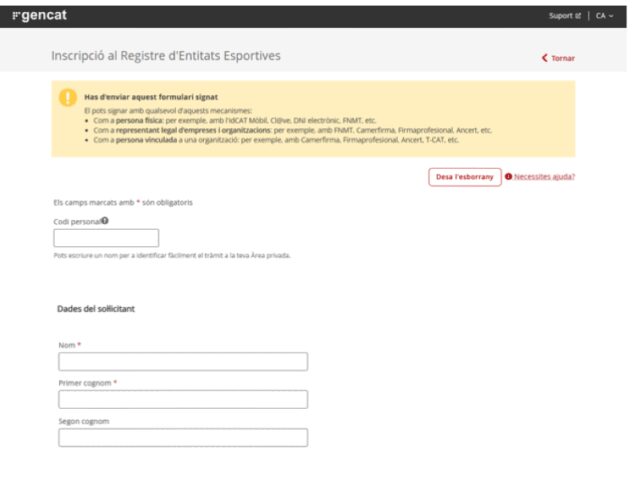This screenshot has width=640, height=480.
Task: Click the yellow warning icon in the banner
Action: (x=68, y=97)
